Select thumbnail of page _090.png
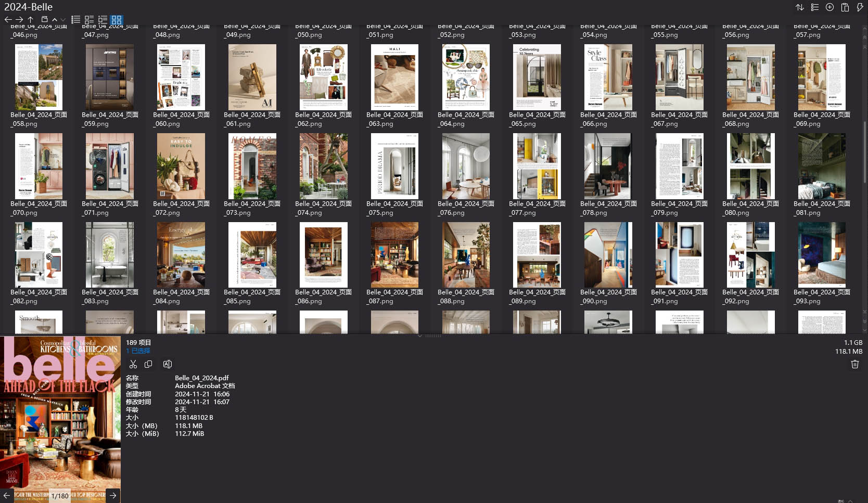Screen dimensions: 868x503 (x=608, y=255)
